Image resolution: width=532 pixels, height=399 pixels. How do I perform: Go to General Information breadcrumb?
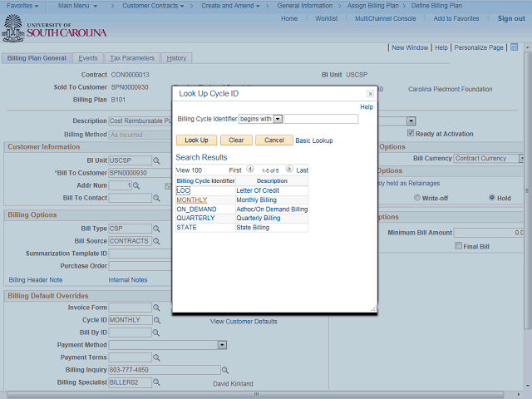(305, 6)
